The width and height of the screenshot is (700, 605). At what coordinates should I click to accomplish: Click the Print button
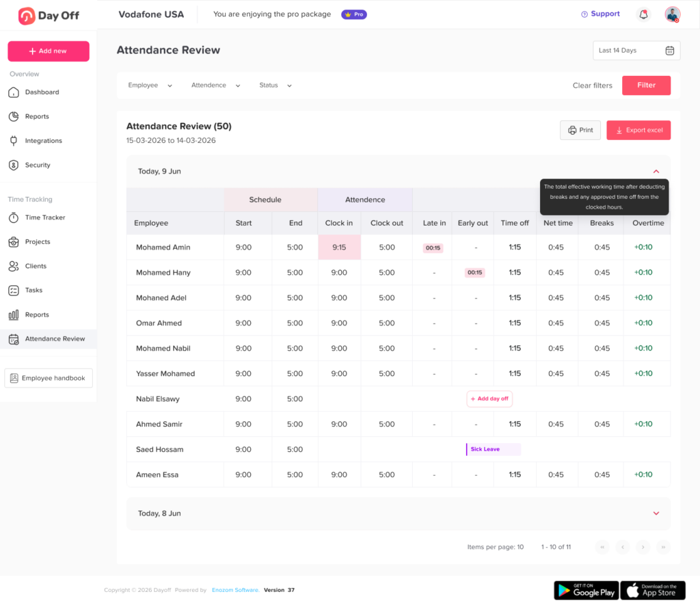tap(580, 131)
